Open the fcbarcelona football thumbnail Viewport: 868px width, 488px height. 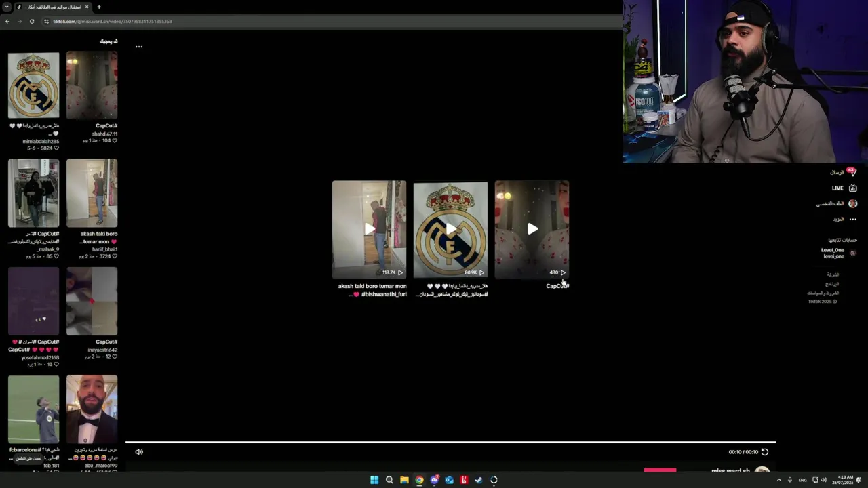(x=33, y=409)
